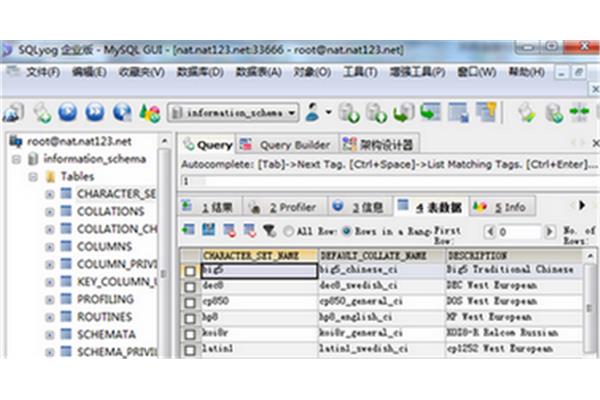Open the dropdown arrow beside user manager icon
The width and height of the screenshot is (600, 400).
coord(328,112)
